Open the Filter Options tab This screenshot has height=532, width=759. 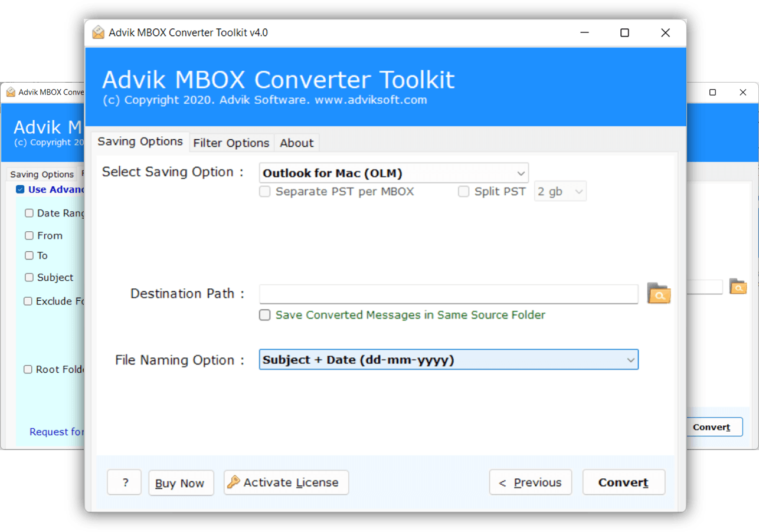(x=231, y=143)
